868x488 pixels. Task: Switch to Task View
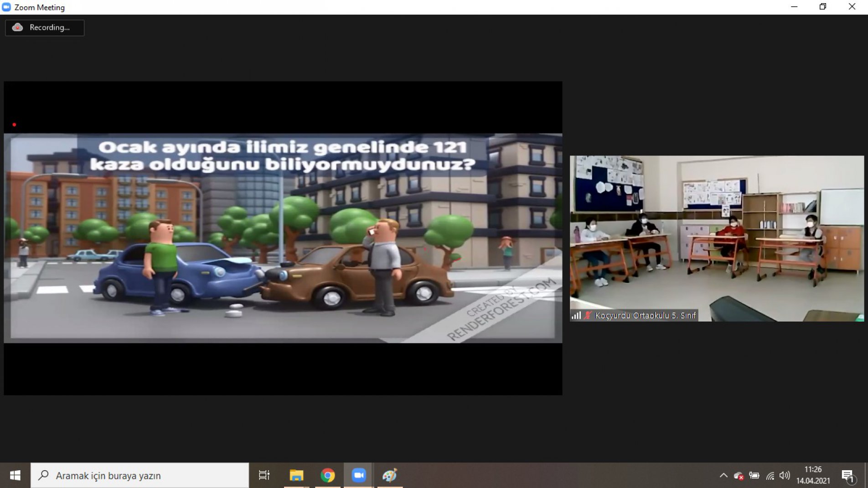click(263, 475)
